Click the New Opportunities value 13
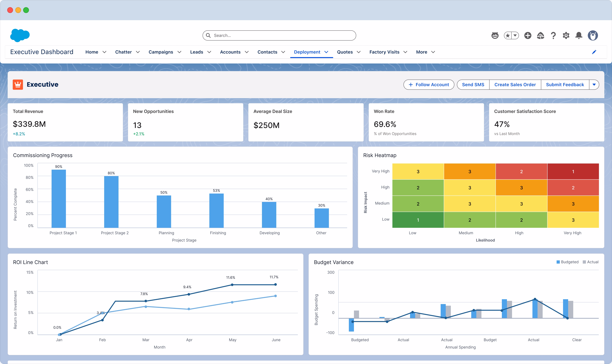Screen dimensions: 612x364 coord(137,125)
